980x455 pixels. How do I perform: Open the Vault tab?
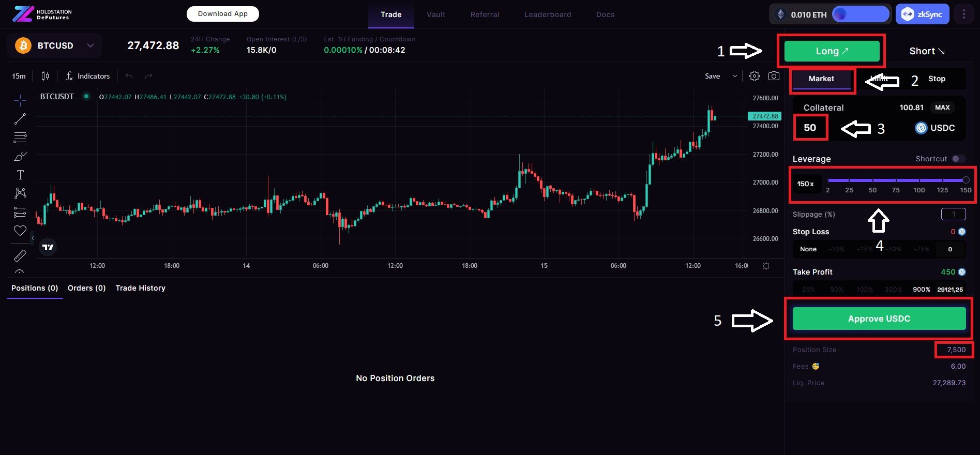pyautogui.click(x=436, y=14)
